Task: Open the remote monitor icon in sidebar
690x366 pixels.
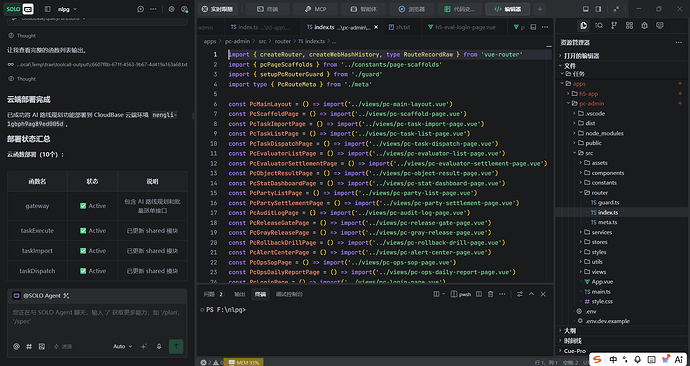Action: (x=660, y=26)
